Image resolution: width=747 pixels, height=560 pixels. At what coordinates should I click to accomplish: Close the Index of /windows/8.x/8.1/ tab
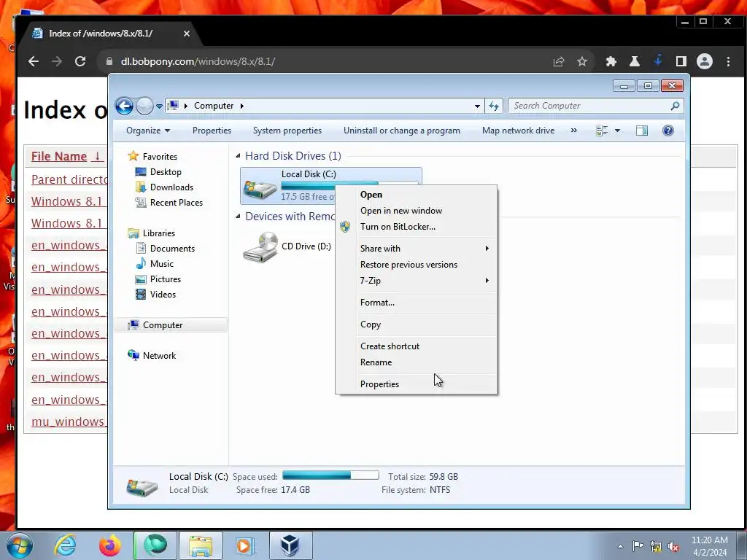click(186, 34)
